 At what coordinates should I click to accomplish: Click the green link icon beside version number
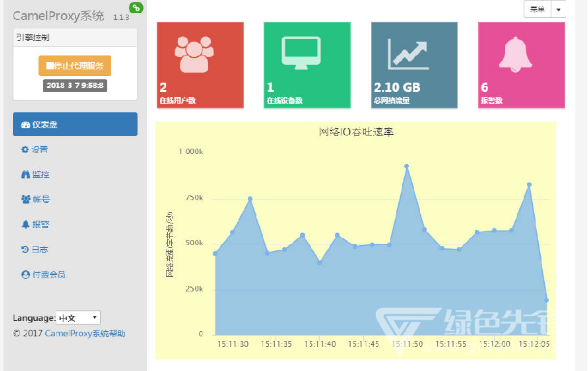pyautogui.click(x=136, y=7)
